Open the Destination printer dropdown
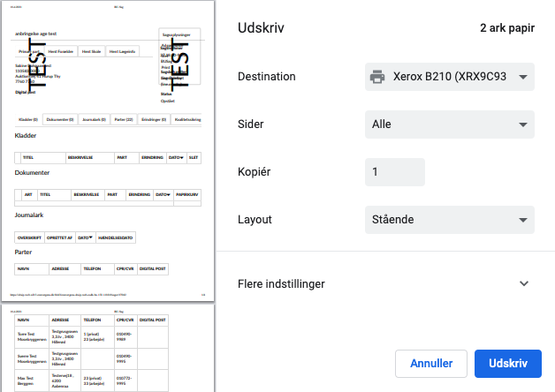 point(450,77)
